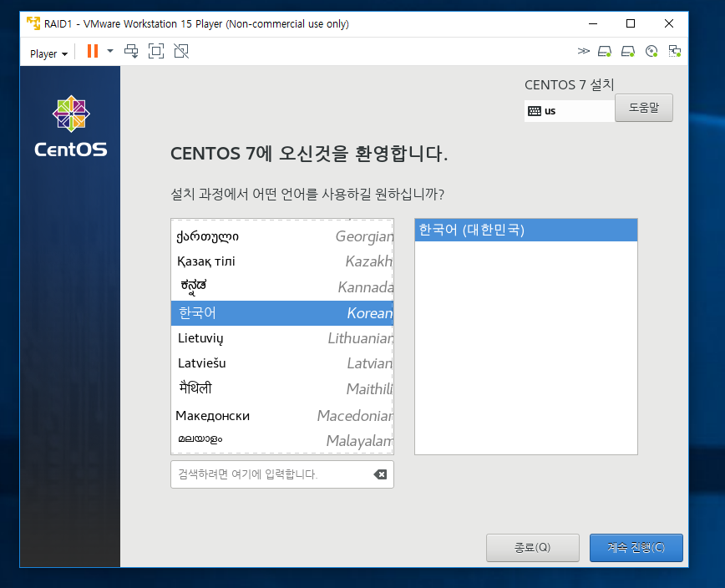
Task: Clear the language search field
Action: (x=380, y=474)
